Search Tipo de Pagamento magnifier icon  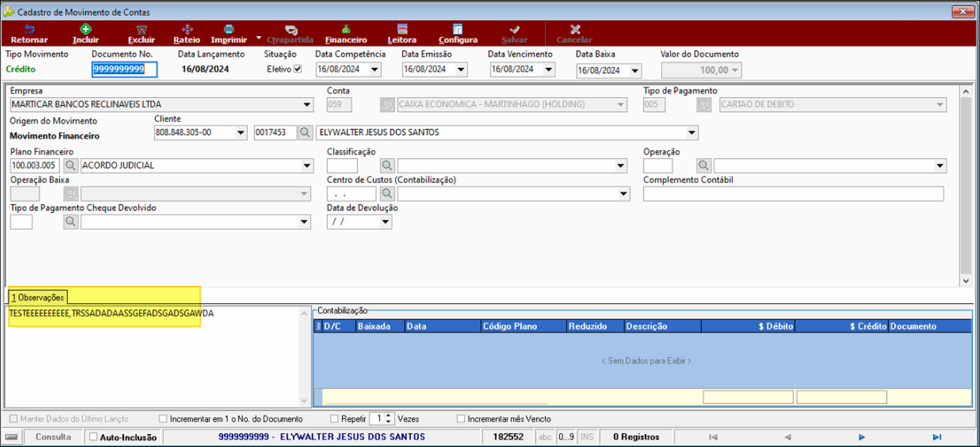click(704, 105)
